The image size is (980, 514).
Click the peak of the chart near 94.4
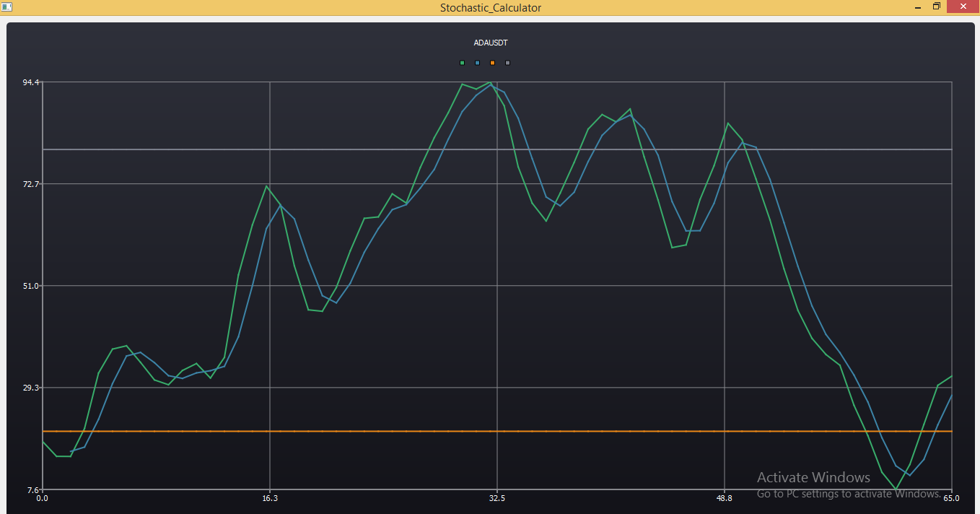coord(490,84)
